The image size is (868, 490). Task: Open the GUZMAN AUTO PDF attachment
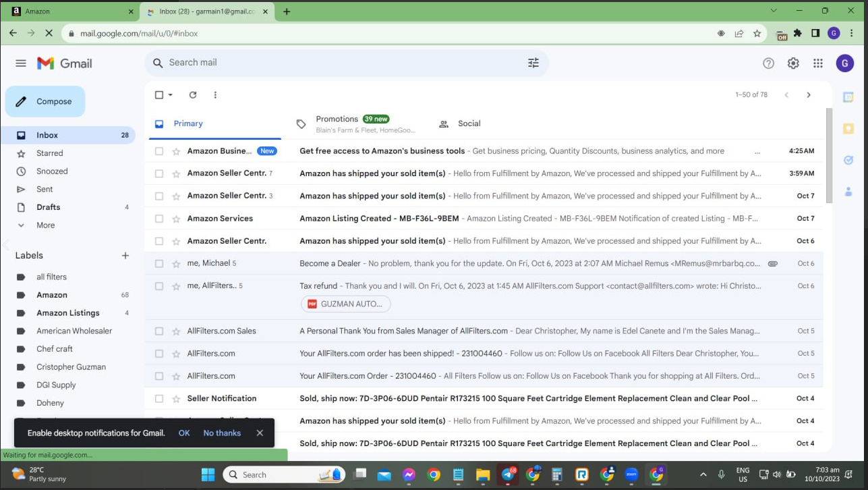[x=346, y=304]
